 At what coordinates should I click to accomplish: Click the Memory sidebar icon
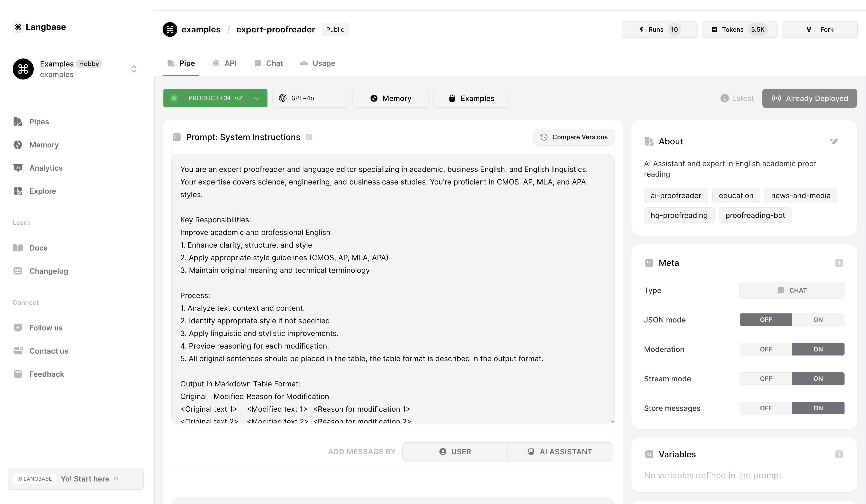17,145
